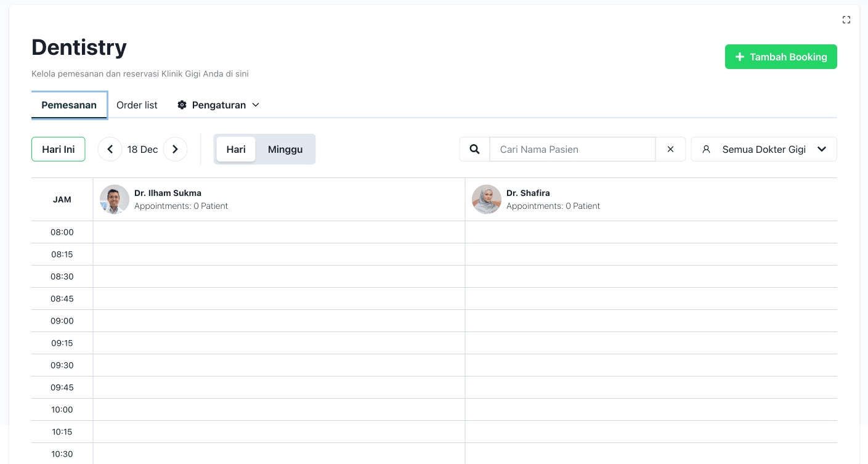Click the plus icon on Tambah Booking
Screen dimensions: 868x464
[x=739, y=56]
